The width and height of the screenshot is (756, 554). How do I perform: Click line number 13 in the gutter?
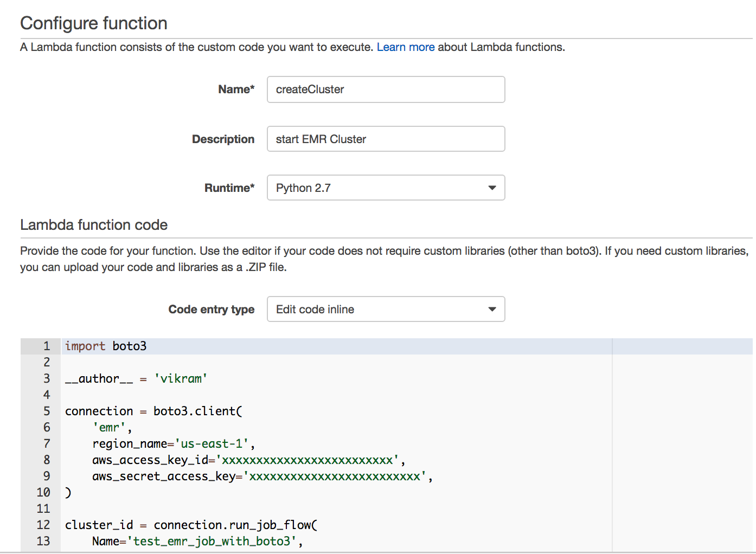coord(43,542)
